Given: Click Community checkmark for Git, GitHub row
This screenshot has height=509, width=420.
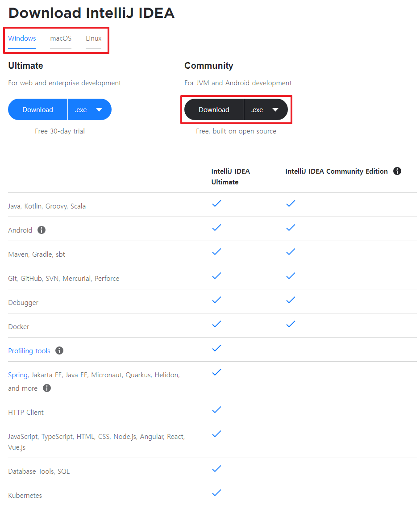Looking at the screenshot, I should click(291, 275).
